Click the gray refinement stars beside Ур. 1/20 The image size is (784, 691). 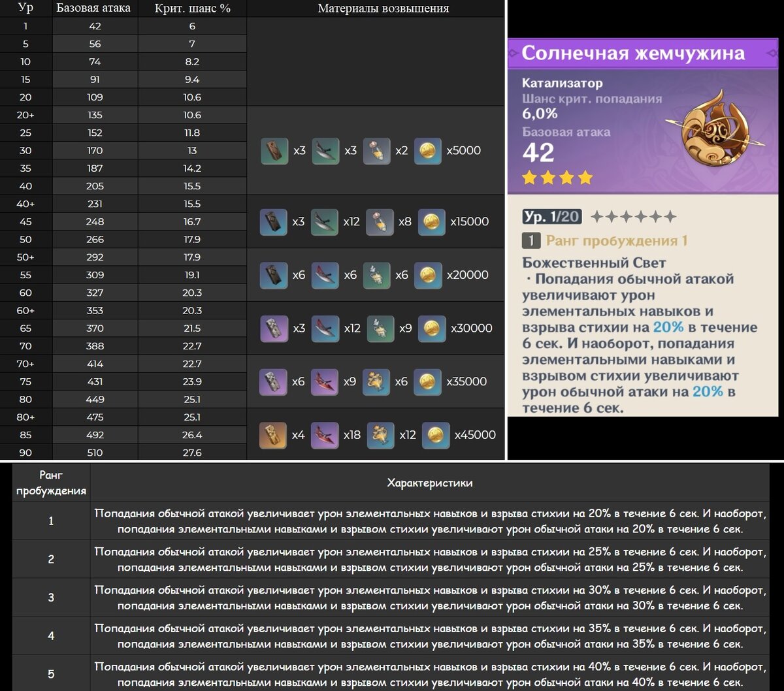tap(633, 216)
